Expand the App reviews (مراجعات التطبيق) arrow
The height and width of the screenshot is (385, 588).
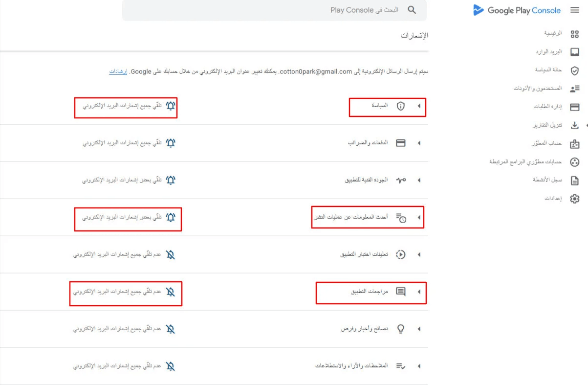(x=419, y=292)
